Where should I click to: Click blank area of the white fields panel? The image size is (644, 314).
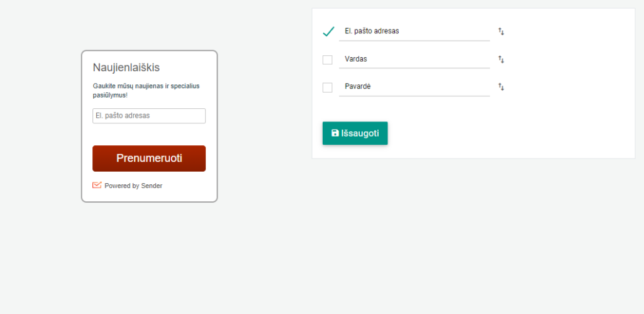567,103
